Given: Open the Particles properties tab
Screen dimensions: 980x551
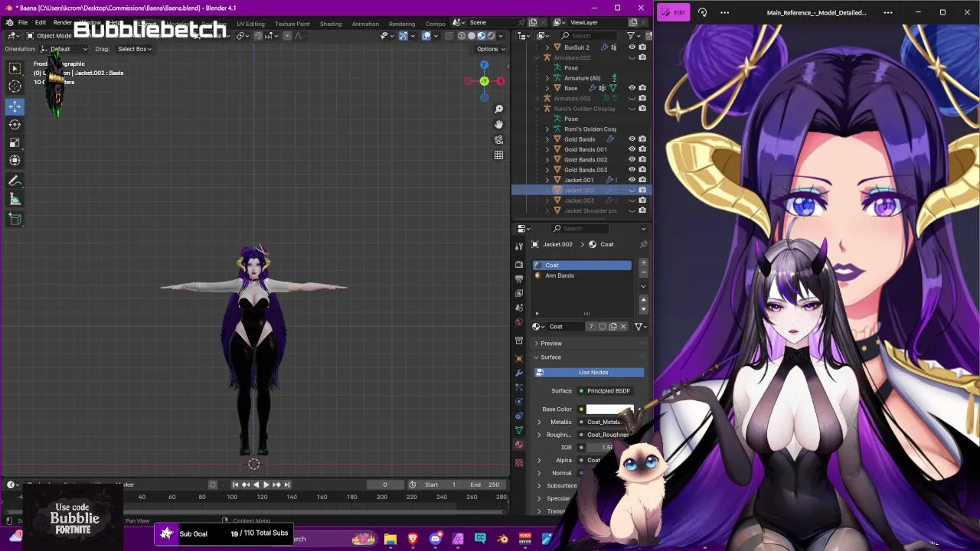Looking at the screenshot, I should pos(519,387).
